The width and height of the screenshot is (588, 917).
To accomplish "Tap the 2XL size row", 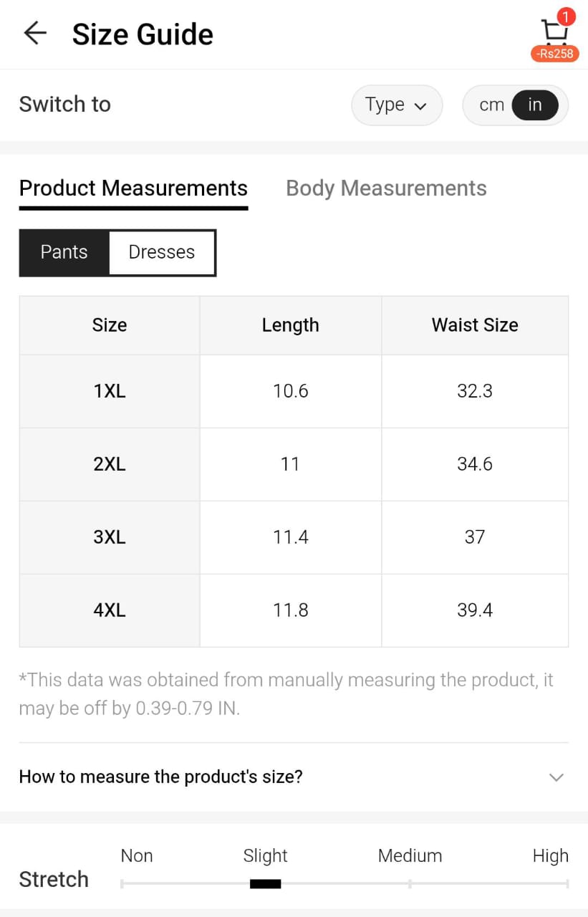I will [110, 464].
